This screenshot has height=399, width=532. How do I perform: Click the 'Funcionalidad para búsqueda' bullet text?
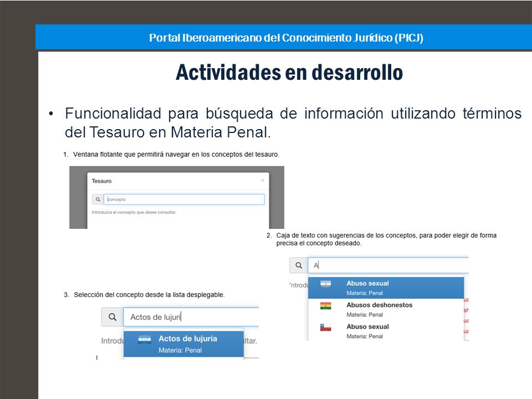coord(293,122)
